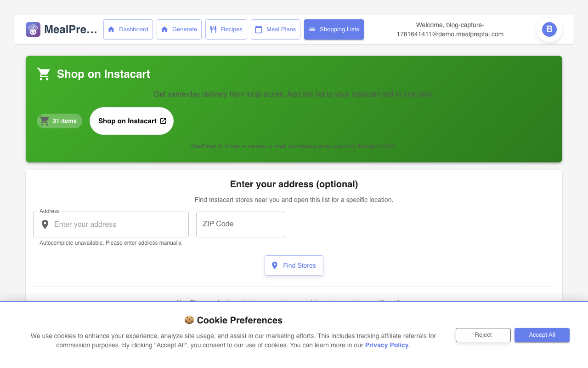Screen dimensions: 588x368
Task: Open the user avatar B menu
Action: pos(549,29)
